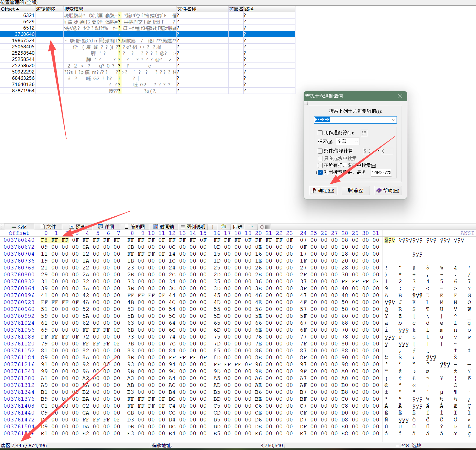Screen dimensions: 476x450
Task: Click the 逻辑偏移 column header
Action: pyautogui.click(x=49, y=9)
